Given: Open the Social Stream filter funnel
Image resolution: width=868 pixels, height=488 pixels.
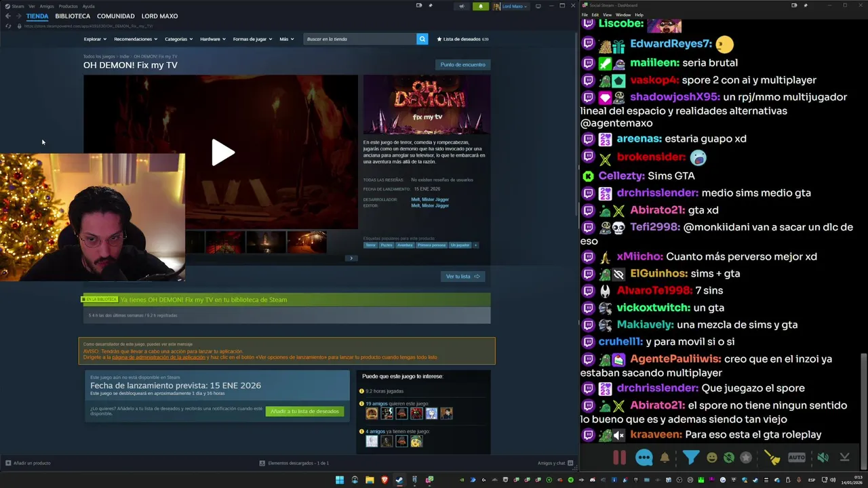Looking at the screenshot, I should coord(691,457).
